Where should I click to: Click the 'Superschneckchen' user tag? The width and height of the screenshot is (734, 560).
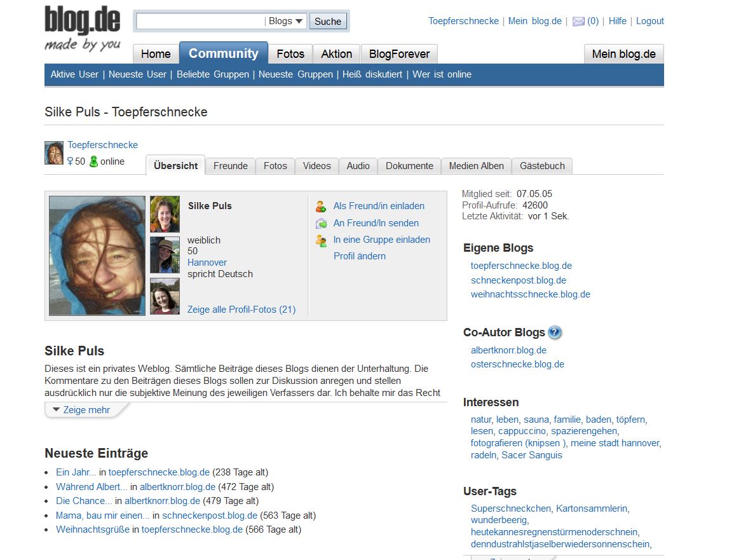511,509
